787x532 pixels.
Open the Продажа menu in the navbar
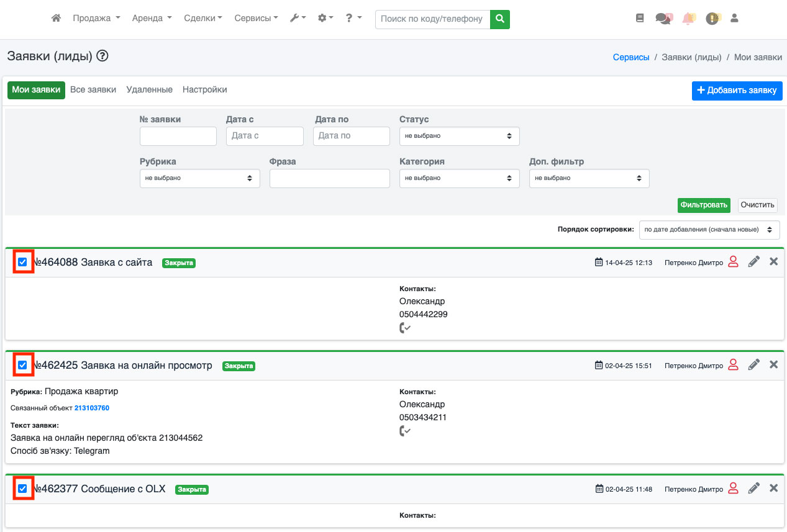point(96,19)
